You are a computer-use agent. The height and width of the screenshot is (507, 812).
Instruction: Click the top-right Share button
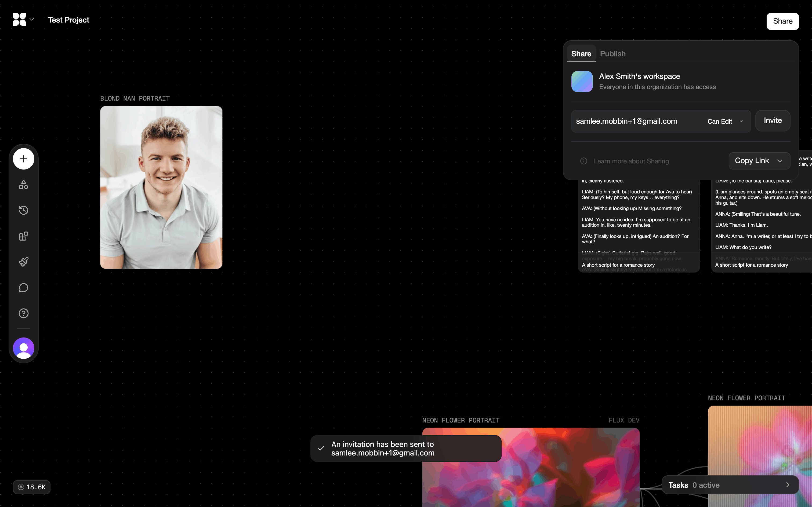[x=782, y=21]
